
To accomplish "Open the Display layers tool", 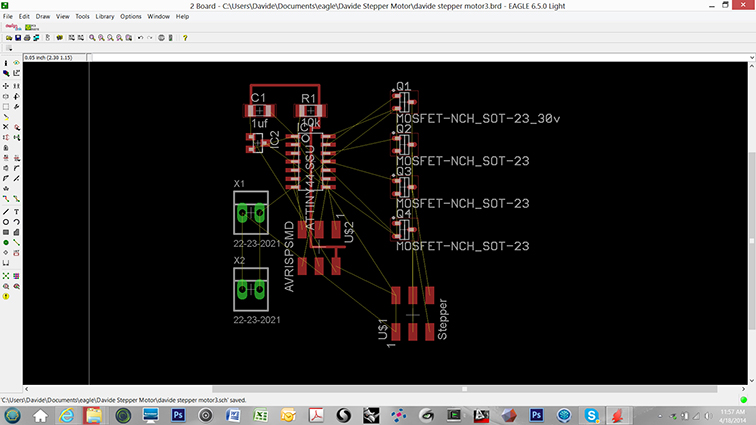I will (6, 73).
